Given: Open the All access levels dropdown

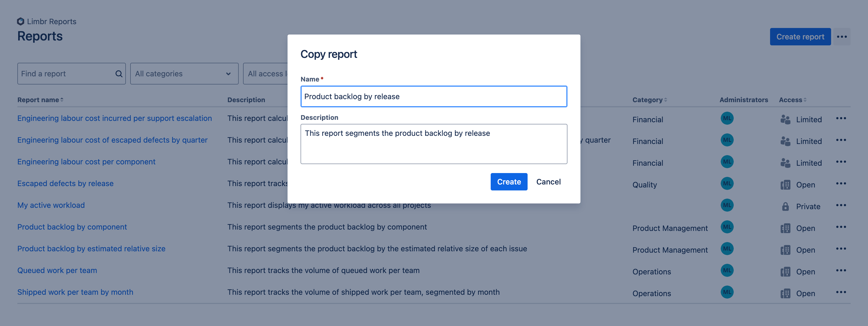Looking at the screenshot, I should coord(265,74).
